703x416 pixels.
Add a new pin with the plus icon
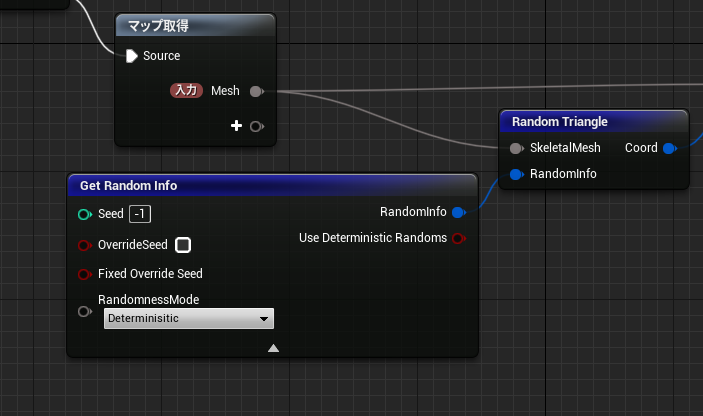tap(236, 126)
